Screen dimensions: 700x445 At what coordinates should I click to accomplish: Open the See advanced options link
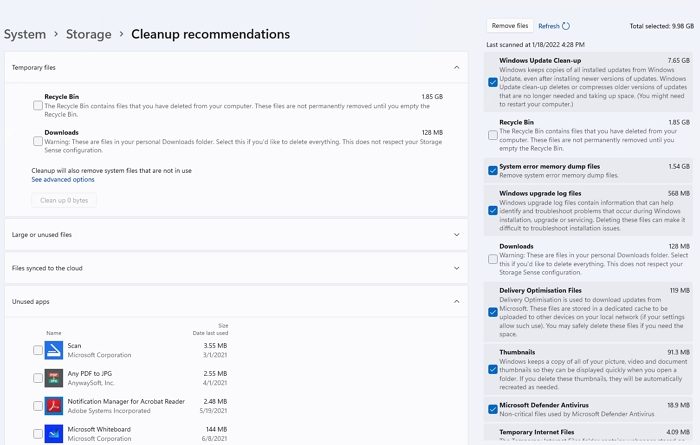(63, 180)
